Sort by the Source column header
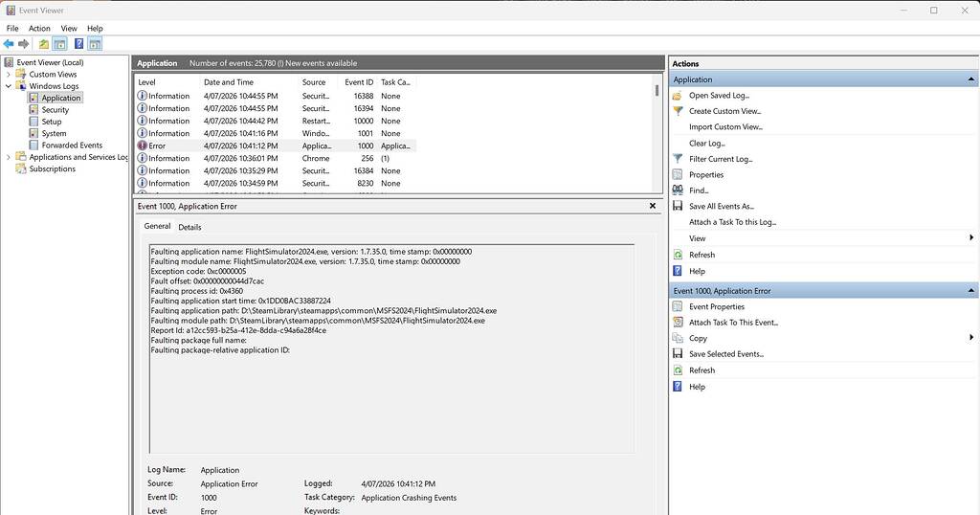Screen dimensions: 980x515 [x=318, y=82]
